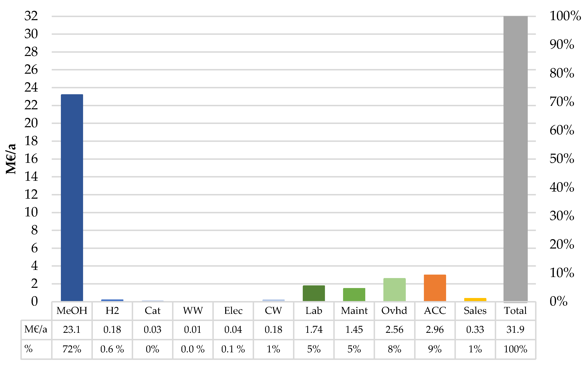Image resolution: width=588 pixels, height=367 pixels.
Task: Click the 72% percentage cell
Action: tap(72, 349)
